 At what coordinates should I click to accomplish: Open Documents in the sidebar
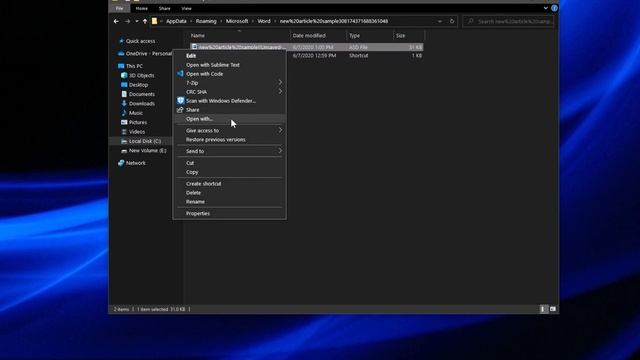coord(142,94)
